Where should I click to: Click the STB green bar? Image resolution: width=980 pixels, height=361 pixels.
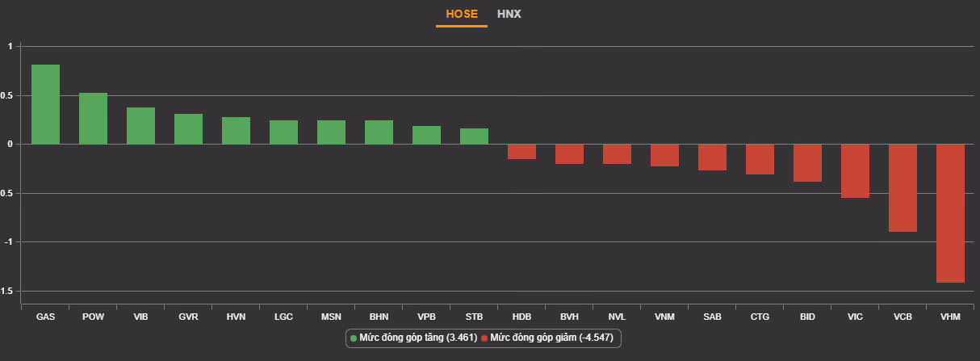click(x=474, y=136)
